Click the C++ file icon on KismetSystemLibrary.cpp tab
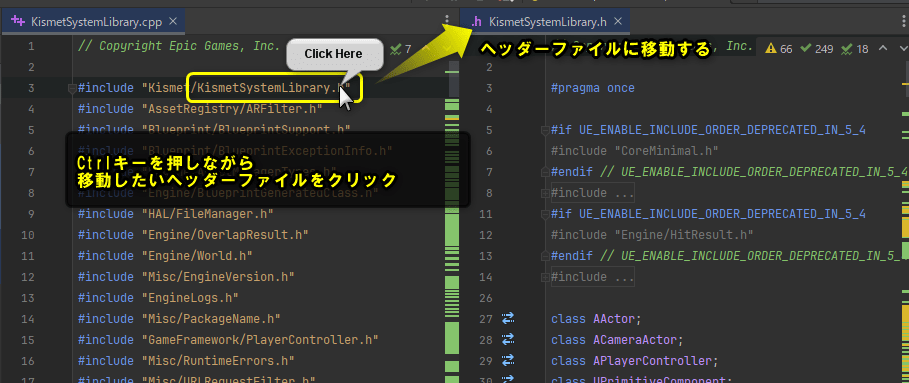 pos(18,22)
